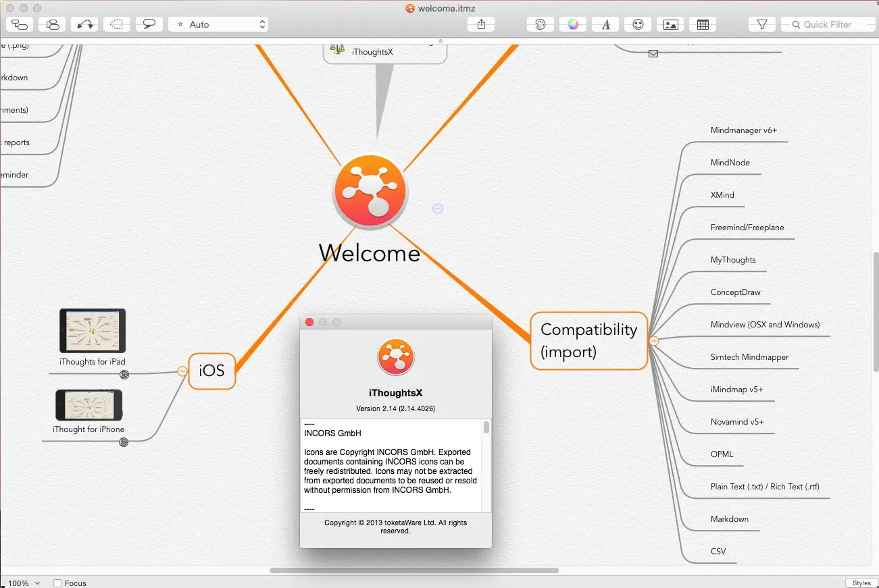Enable the Focus checkbox

click(57, 583)
